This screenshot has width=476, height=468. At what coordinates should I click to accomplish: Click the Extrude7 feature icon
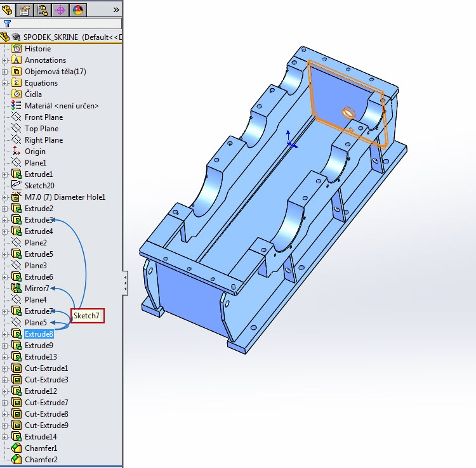click(17, 311)
